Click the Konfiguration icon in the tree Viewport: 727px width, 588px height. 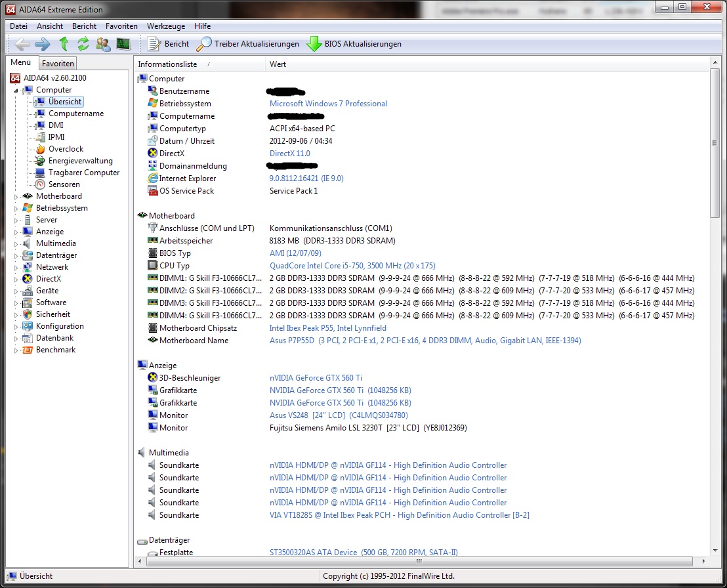(x=28, y=326)
